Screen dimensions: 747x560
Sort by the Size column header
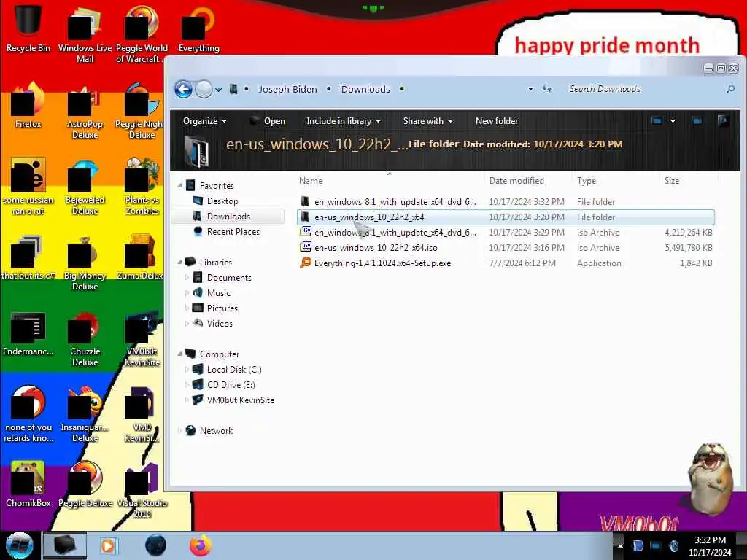coord(672,181)
